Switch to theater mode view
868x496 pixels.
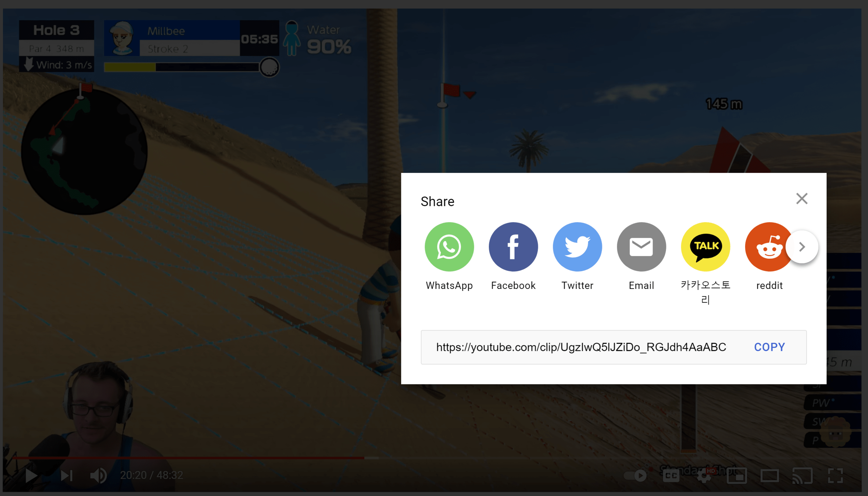(x=769, y=475)
